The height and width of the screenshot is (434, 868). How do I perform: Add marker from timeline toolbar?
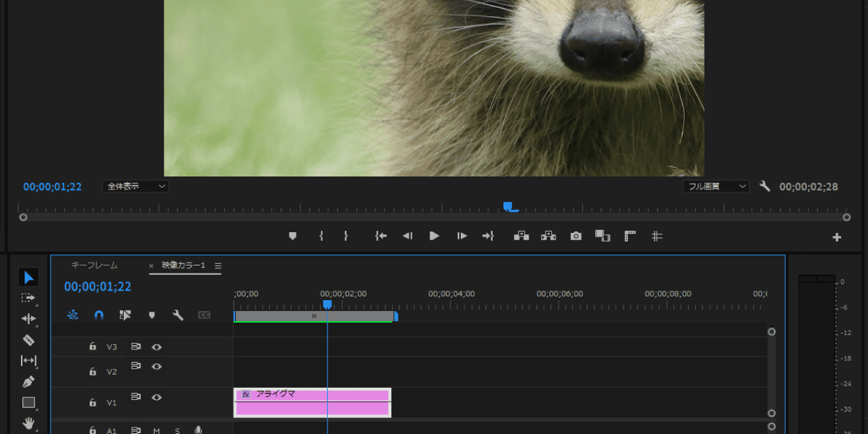tap(152, 315)
